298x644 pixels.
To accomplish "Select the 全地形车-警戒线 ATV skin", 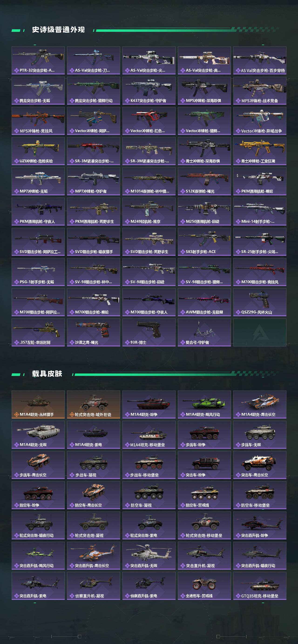I will tap(204, 586).
